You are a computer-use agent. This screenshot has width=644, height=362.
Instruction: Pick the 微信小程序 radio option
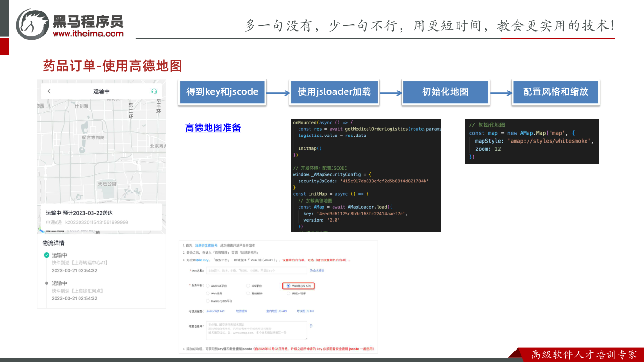point(288,294)
